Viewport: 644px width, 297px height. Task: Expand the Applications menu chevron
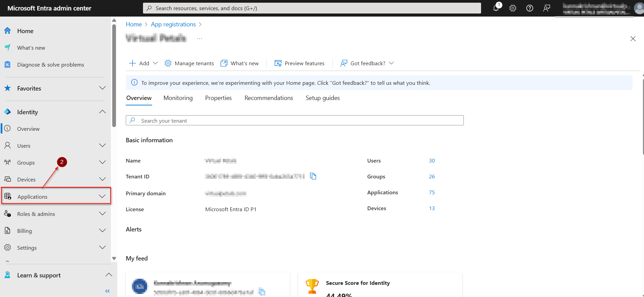[x=102, y=196]
